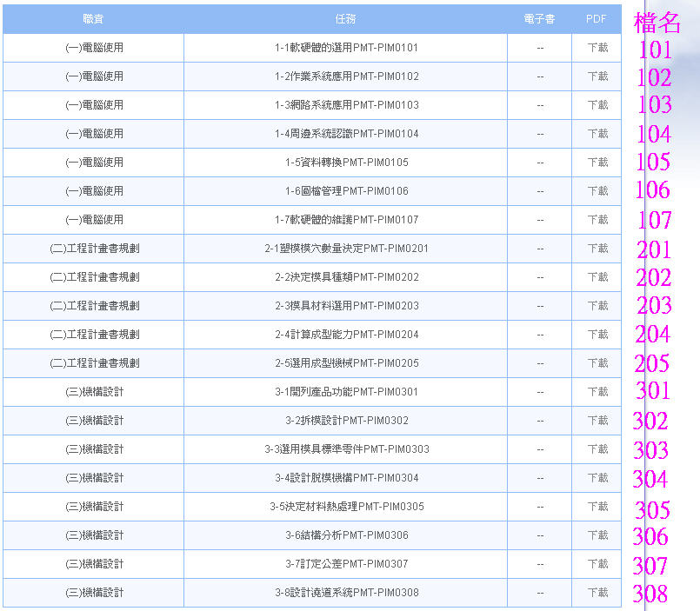Click 下載 for 3-2拆模設計PMT-PIM0302
The width and height of the screenshot is (700, 611).
coord(597,421)
